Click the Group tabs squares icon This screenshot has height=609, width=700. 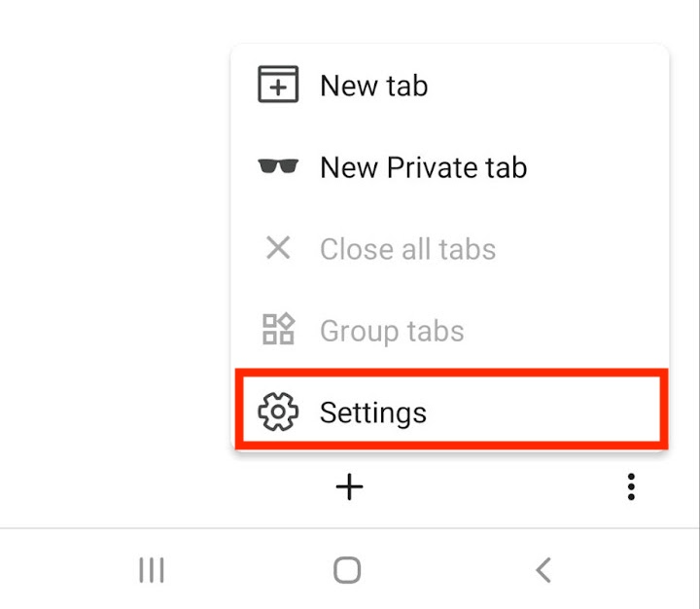pos(278,329)
